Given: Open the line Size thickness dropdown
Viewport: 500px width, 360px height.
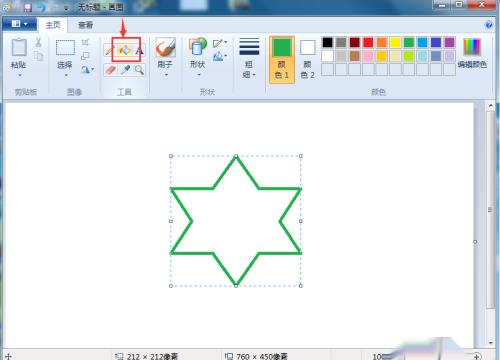Looking at the screenshot, I should tap(249, 58).
